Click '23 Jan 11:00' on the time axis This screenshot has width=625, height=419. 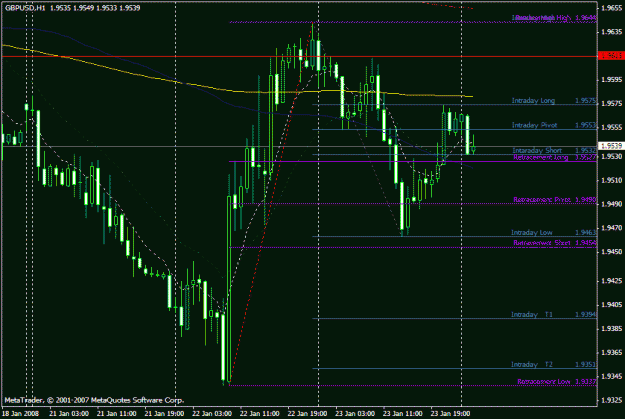coord(403,413)
